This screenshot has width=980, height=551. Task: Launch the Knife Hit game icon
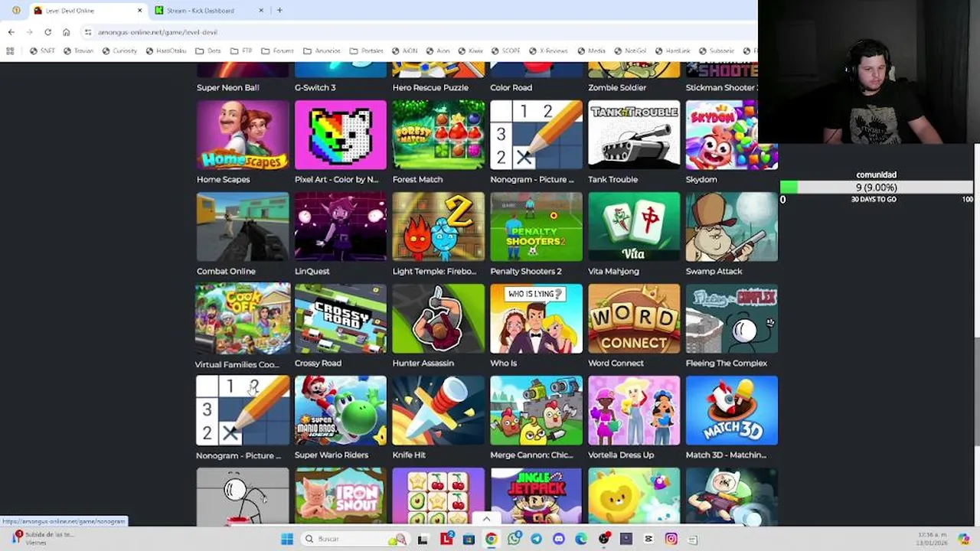(439, 410)
